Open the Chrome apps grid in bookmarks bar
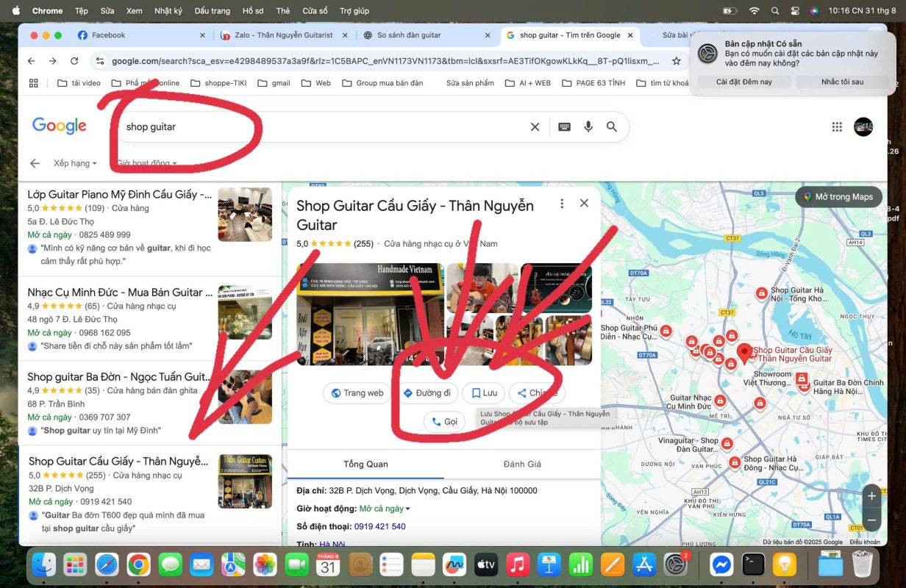The height and width of the screenshot is (588, 906). click(x=33, y=83)
